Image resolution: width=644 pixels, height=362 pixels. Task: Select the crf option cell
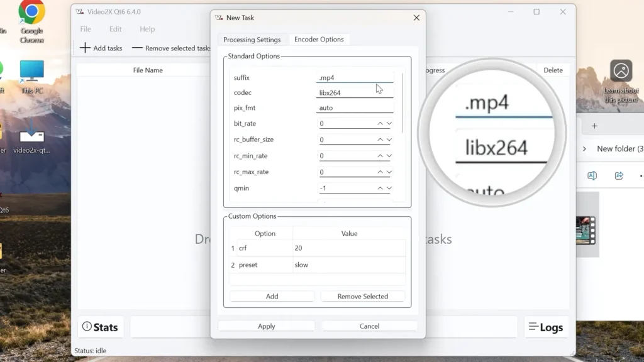265,248
